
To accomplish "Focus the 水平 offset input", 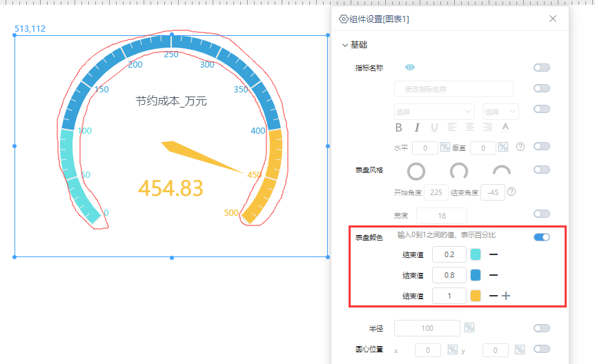I will (x=425, y=148).
